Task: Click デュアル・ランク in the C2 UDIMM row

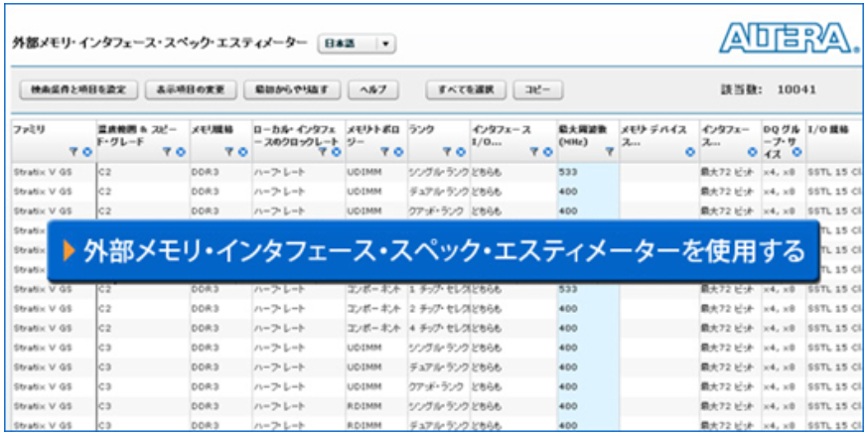Action: (438, 192)
